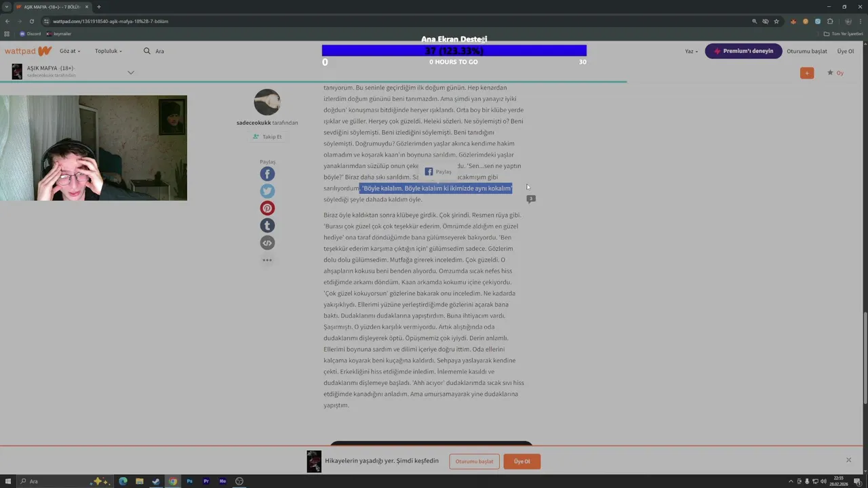Share the story on Tumblr
This screenshot has height=488, width=868.
(267, 226)
